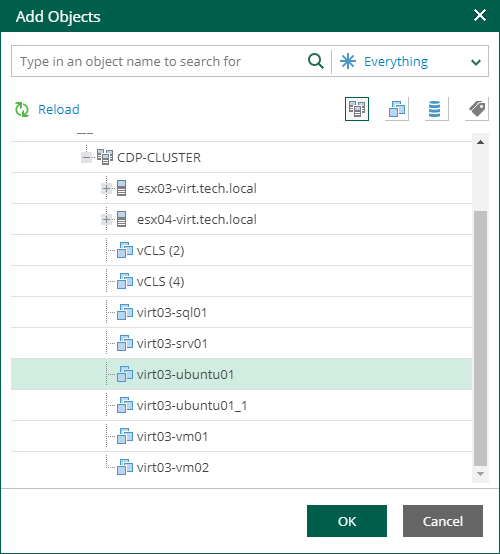Image resolution: width=500 pixels, height=554 pixels.
Task: Click the green Reload arrows icon
Action: point(22,110)
